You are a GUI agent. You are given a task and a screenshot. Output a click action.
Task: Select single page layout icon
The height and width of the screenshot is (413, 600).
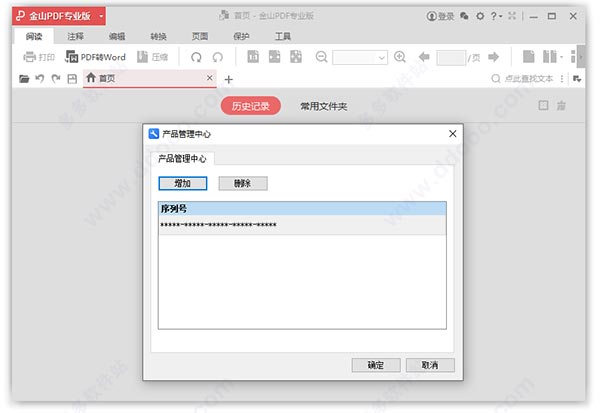(x=528, y=57)
